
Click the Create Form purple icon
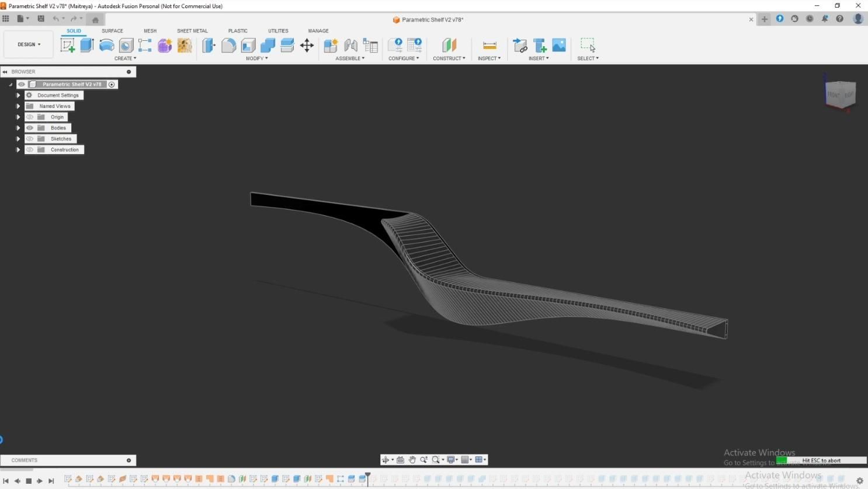(x=165, y=46)
